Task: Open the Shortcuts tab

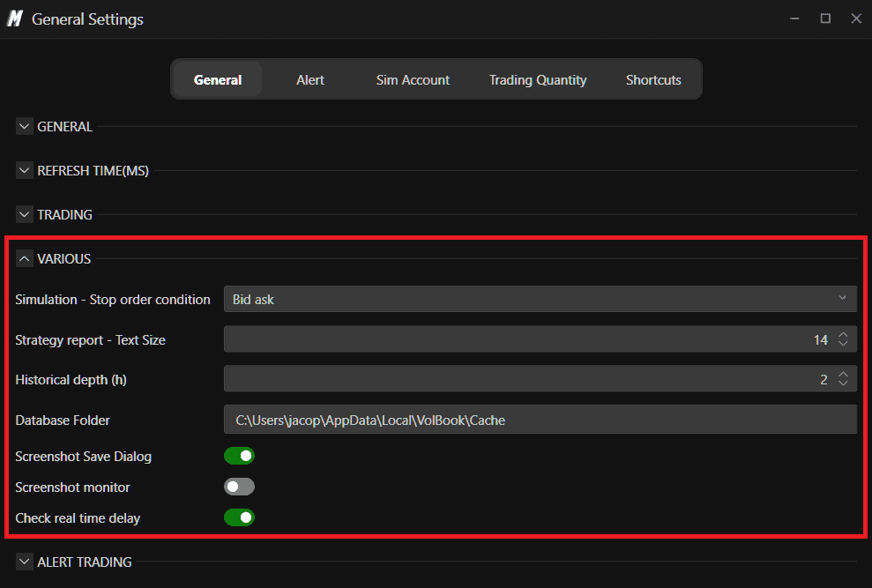Action: click(653, 79)
